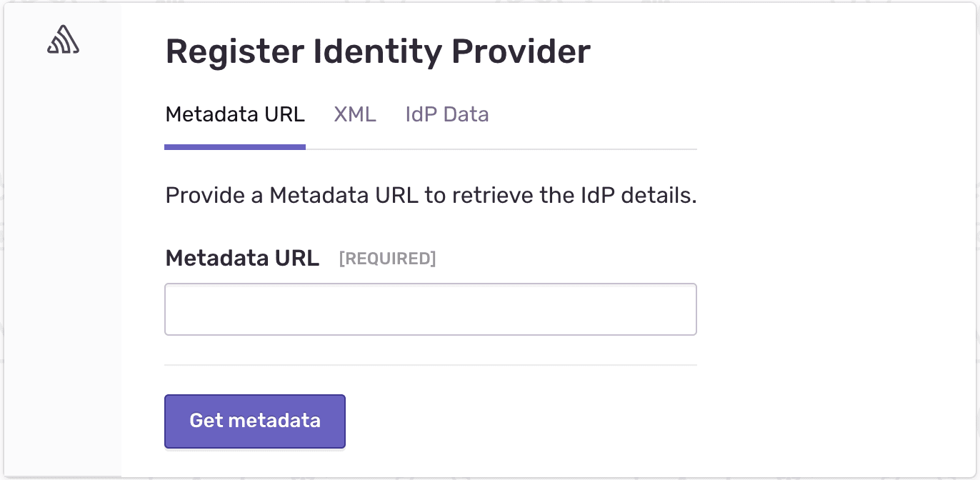This screenshot has height=480, width=980.
Task: Select the tab labeled IdP Data
Action: 446,114
